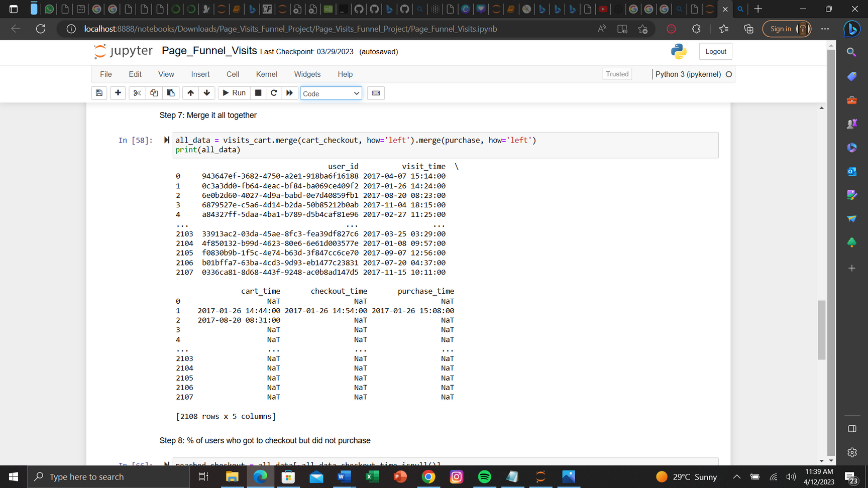Open a new browser tab
This screenshot has width=868, height=488.
pyautogui.click(x=758, y=9)
